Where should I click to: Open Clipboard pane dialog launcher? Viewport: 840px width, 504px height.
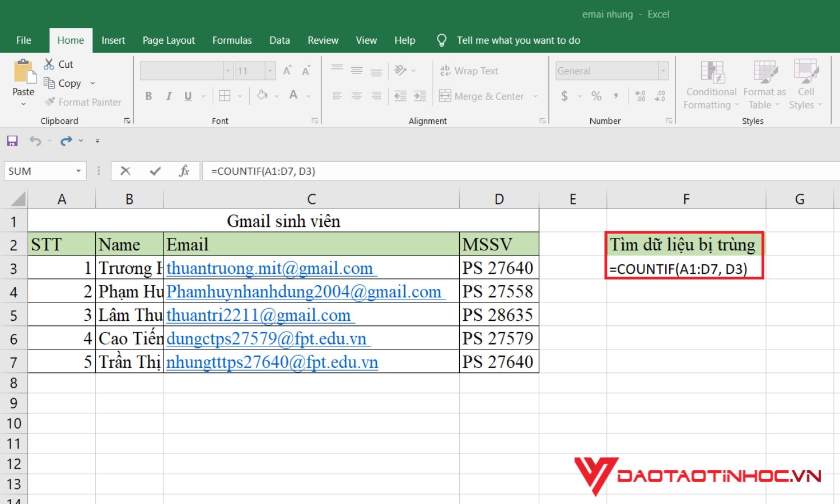point(127,120)
